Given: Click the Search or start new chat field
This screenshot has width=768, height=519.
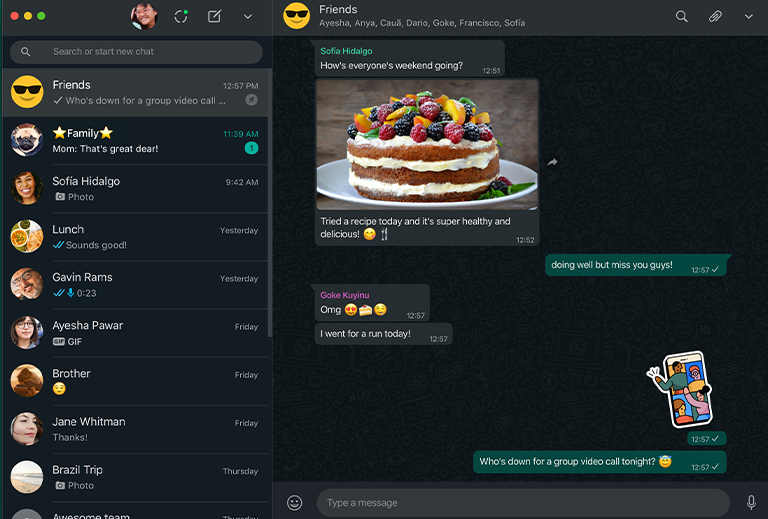Looking at the screenshot, I should click(x=136, y=51).
